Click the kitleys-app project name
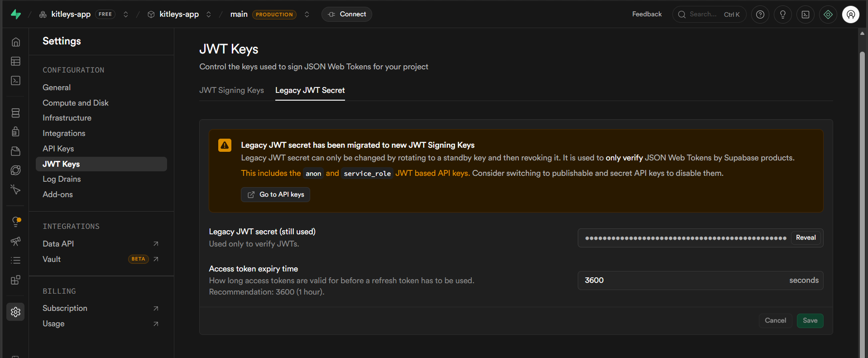This screenshot has width=868, height=358. click(179, 15)
